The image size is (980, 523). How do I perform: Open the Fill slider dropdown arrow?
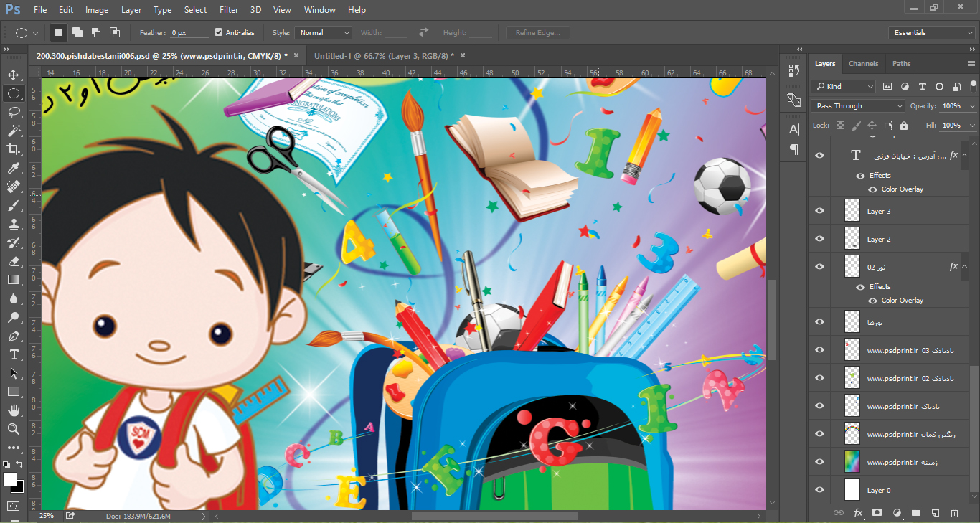click(x=972, y=125)
